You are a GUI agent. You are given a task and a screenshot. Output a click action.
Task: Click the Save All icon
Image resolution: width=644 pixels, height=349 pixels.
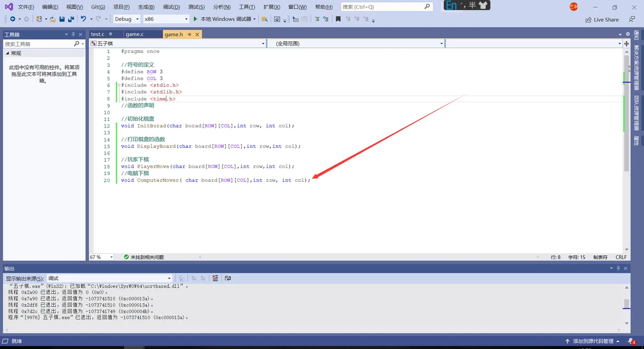[x=71, y=19]
